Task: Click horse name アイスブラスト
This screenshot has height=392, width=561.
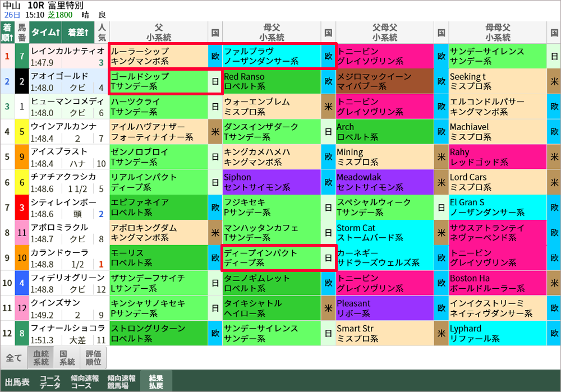Action: click(59, 151)
